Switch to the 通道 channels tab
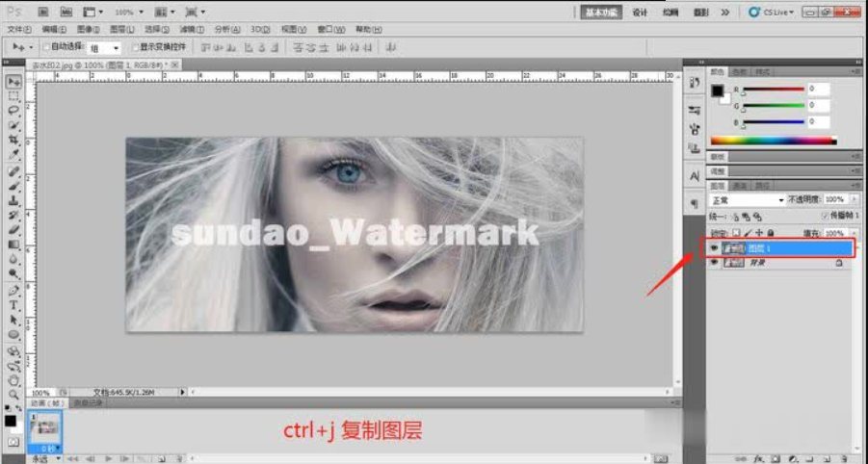 (740, 186)
